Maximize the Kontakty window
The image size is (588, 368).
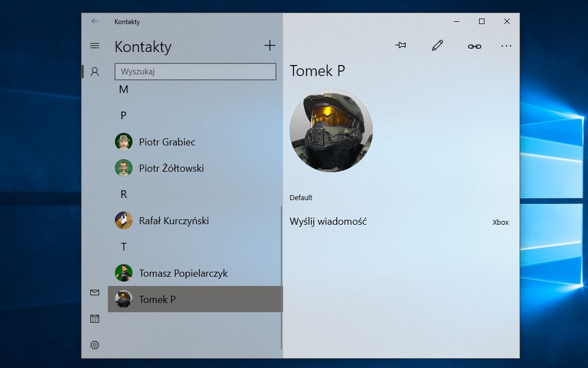click(x=481, y=21)
